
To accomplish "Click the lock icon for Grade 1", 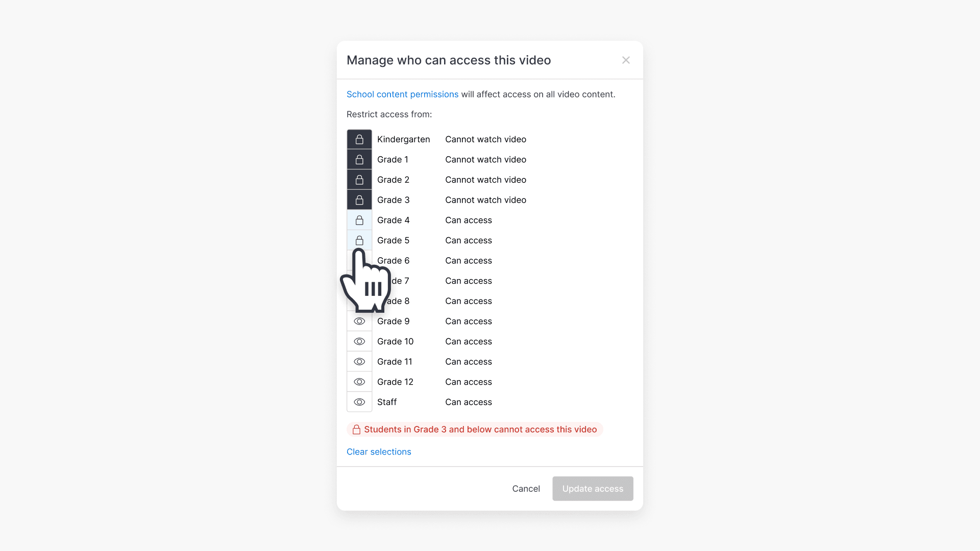I will [x=359, y=159].
